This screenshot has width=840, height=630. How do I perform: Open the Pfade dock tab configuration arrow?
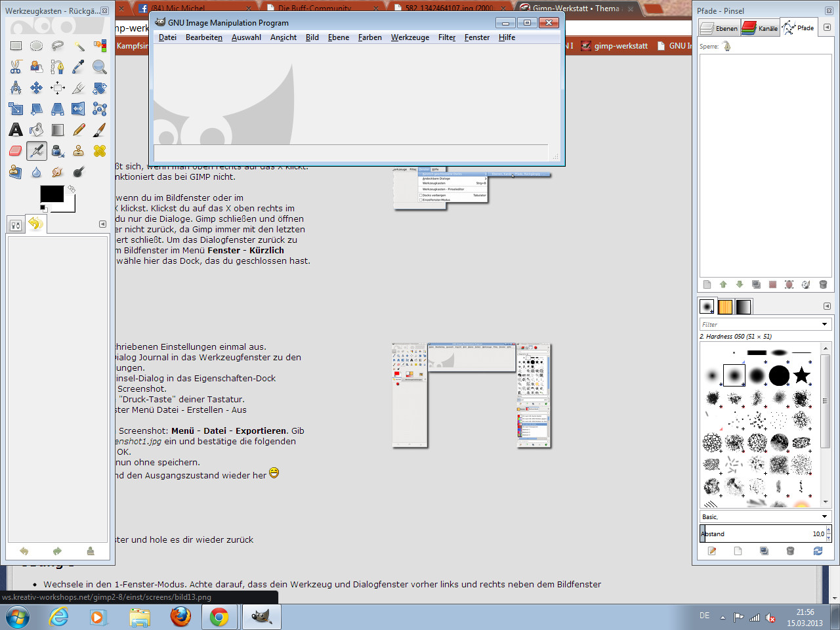[827, 28]
